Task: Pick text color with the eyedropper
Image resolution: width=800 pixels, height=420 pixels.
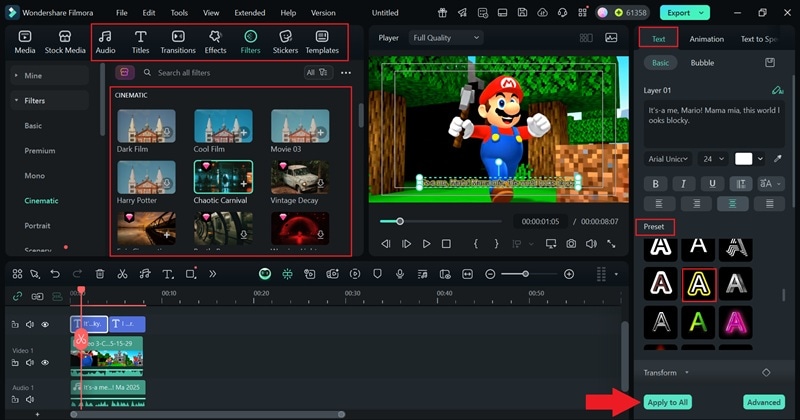Action: coord(778,159)
